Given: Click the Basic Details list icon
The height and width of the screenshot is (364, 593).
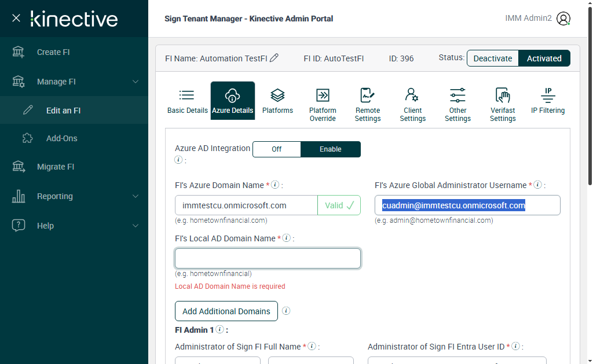Looking at the screenshot, I should click(x=187, y=95).
